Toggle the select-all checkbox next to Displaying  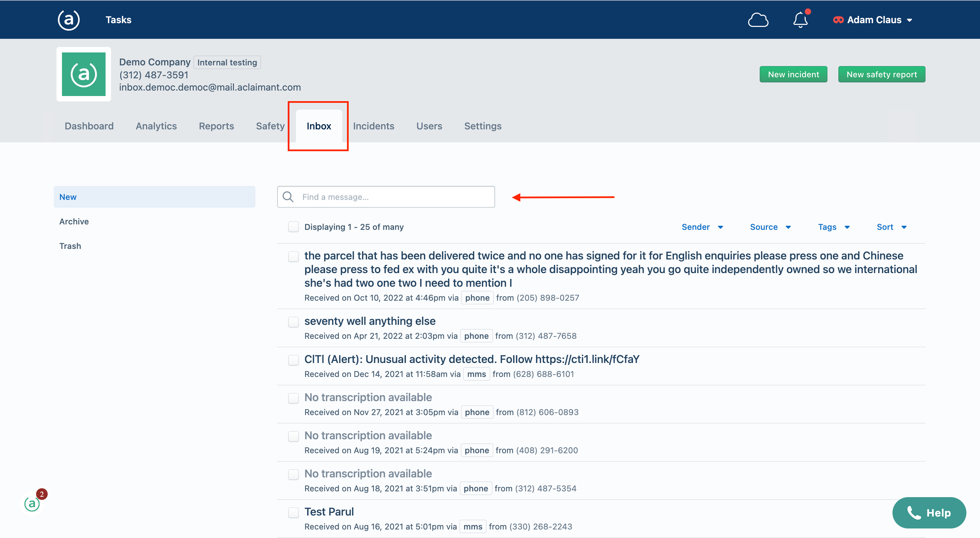coord(293,227)
